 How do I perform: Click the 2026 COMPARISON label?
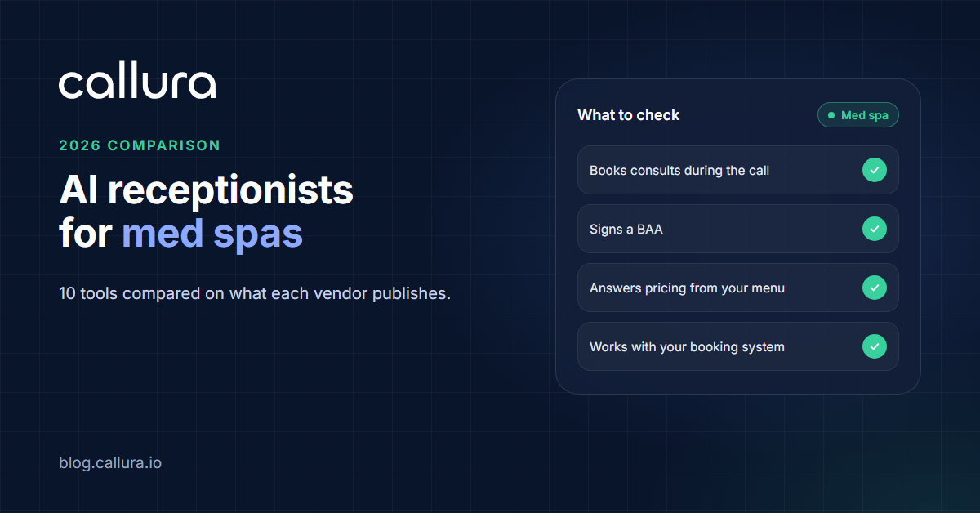tap(140, 145)
